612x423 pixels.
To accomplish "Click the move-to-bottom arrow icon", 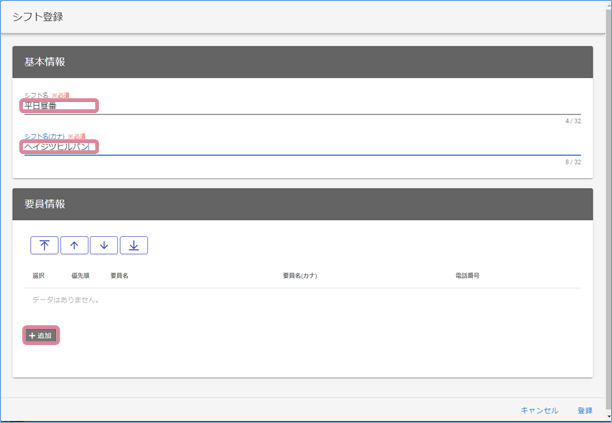I will tap(134, 245).
